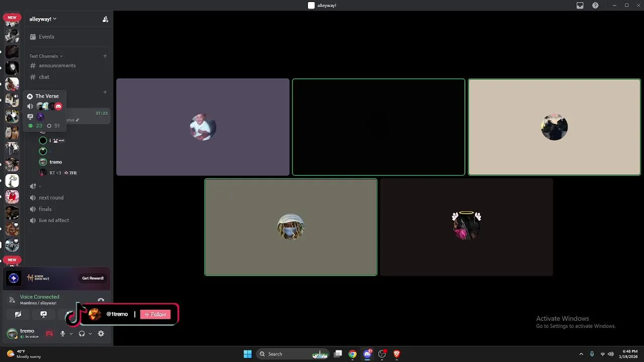Click the Follow button on TikTok overlay
The width and height of the screenshot is (644, 362).
pos(155,314)
